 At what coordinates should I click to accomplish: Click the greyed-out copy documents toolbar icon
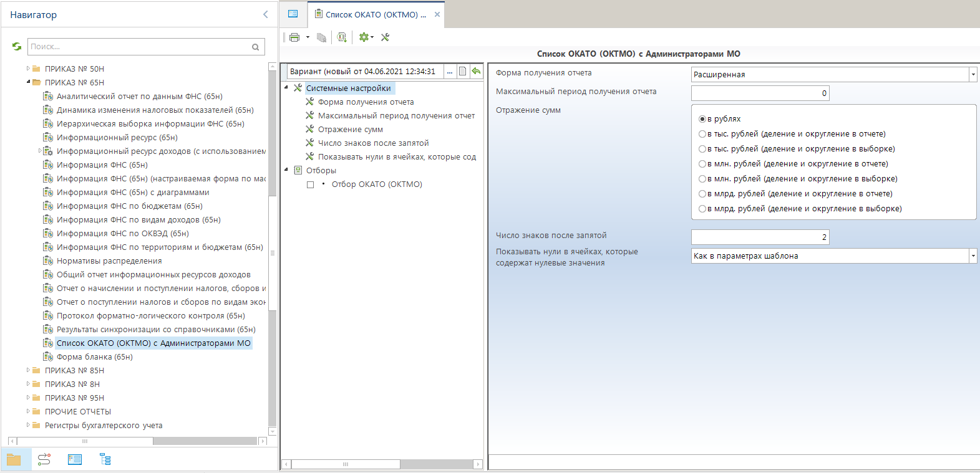[x=321, y=37]
